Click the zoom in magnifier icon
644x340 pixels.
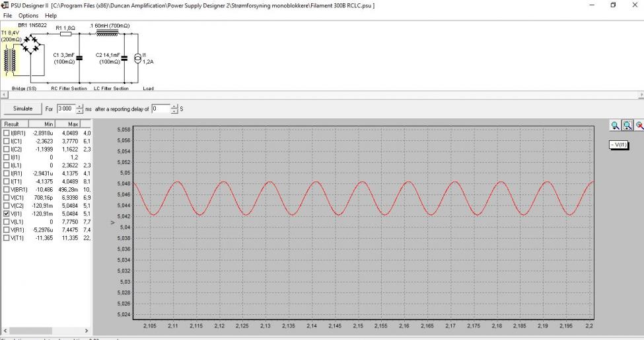615,126
